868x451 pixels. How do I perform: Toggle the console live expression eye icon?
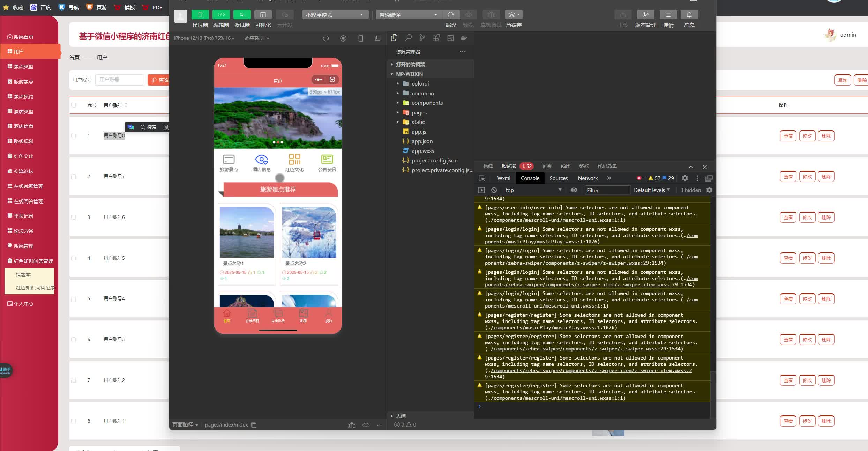(x=574, y=190)
